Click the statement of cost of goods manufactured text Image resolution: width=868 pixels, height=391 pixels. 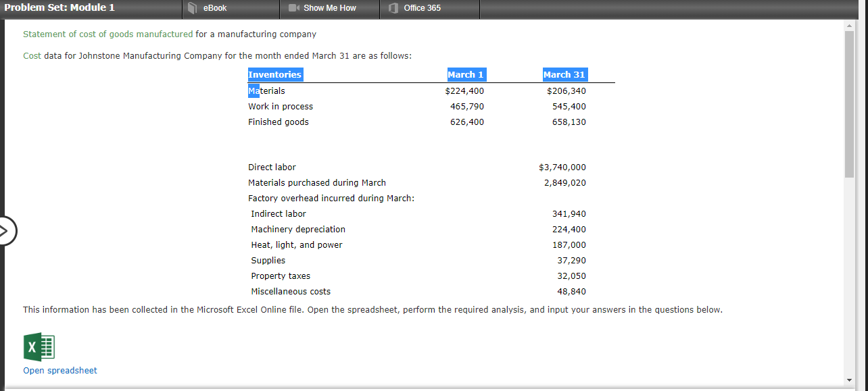(x=107, y=34)
